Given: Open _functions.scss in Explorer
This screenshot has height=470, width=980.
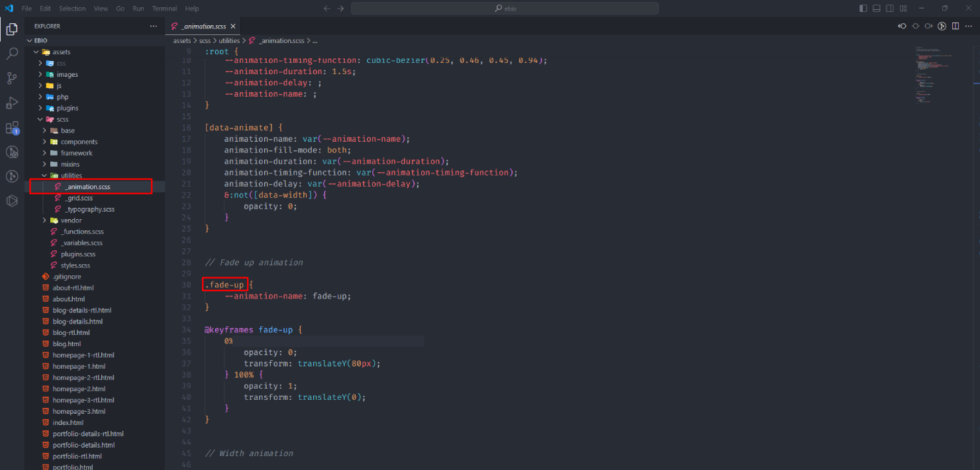Looking at the screenshot, I should [81, 232].
